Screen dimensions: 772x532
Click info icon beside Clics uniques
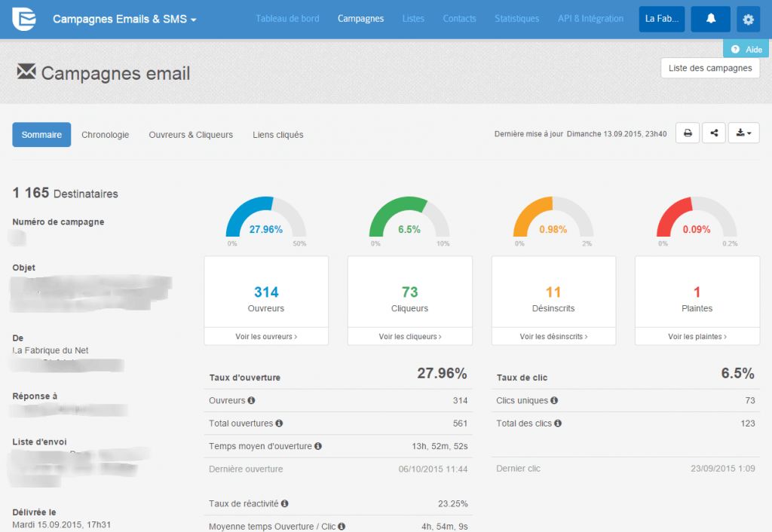click(554, 401)
